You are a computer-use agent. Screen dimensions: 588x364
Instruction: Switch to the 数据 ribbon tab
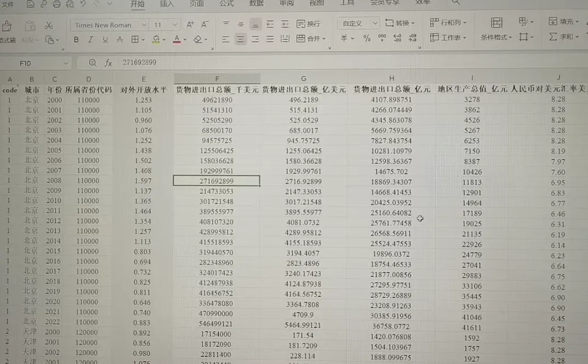256,4
